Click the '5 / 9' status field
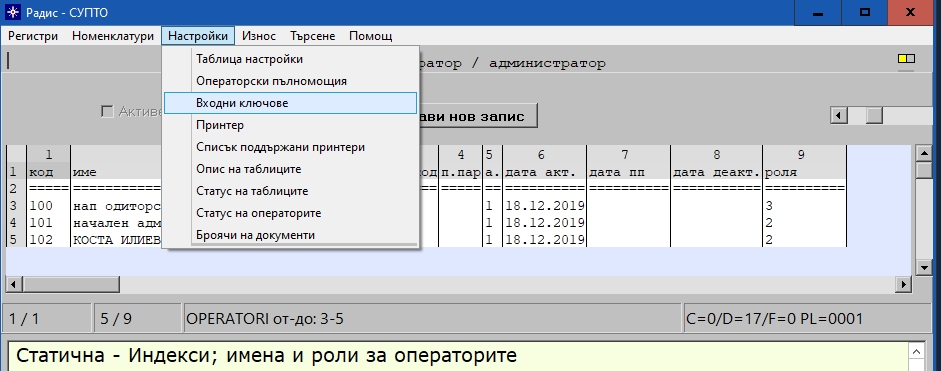 (x=137, y=319)
